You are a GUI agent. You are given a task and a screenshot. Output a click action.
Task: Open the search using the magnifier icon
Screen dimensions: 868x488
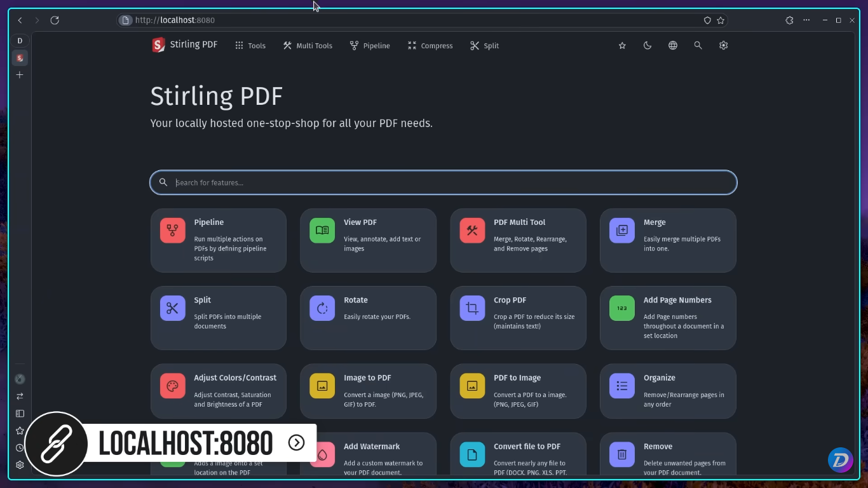(698, 45)
